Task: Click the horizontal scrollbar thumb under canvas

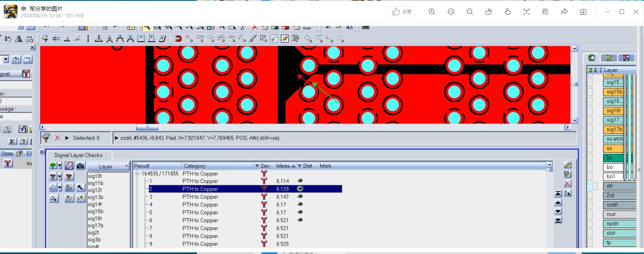Action: [x=147, y=127]
